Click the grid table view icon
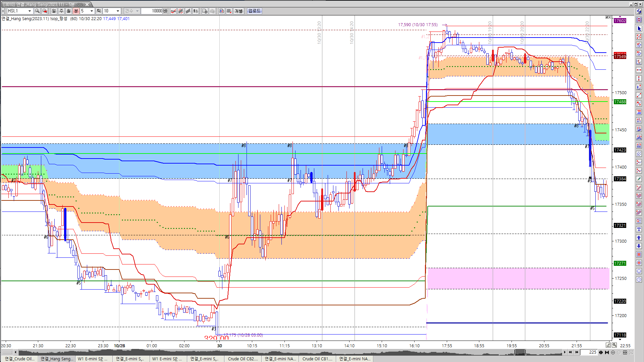The image size is (644, 362). pyautogui.click(x=229, y=11)
